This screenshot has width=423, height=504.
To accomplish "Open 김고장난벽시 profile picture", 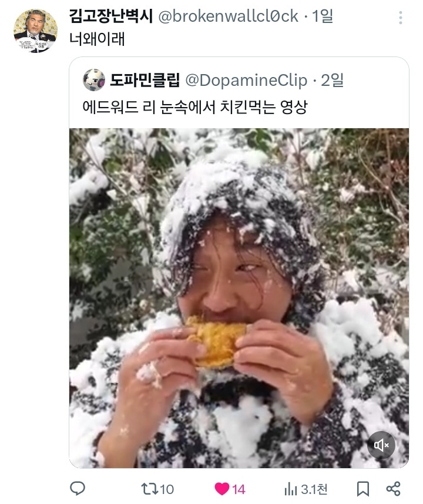I will click(x=35, y=31).
